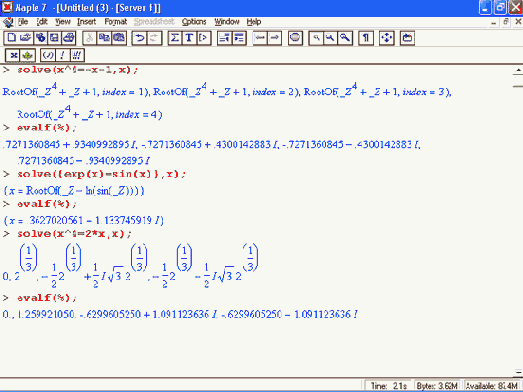Click the Maple leaf input mode icon

click(x=28, y=55)
